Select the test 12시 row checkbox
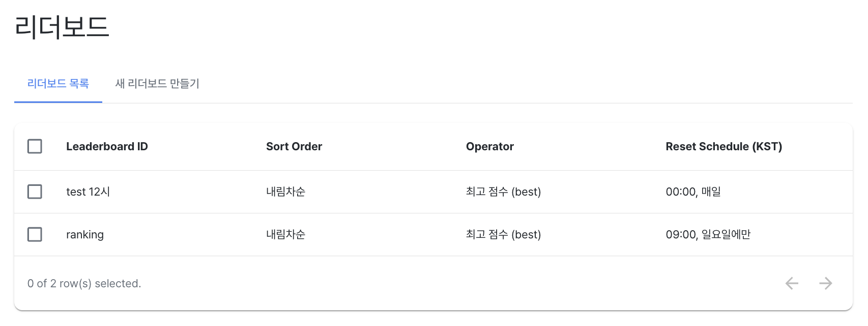This screenshot has height=326, width=868. tap(35, 192)
